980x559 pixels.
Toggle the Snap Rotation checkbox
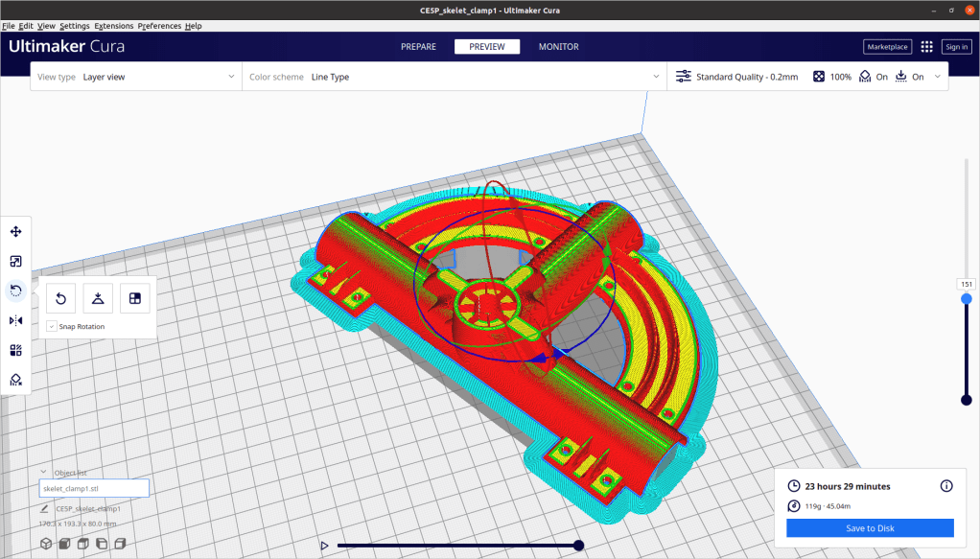click(x=52, y=327)
